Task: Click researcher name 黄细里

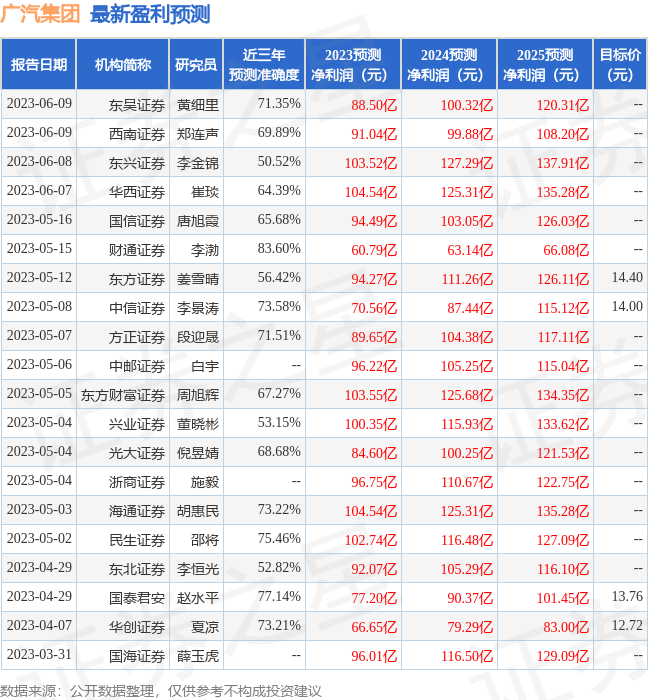Action: [198, 105]
